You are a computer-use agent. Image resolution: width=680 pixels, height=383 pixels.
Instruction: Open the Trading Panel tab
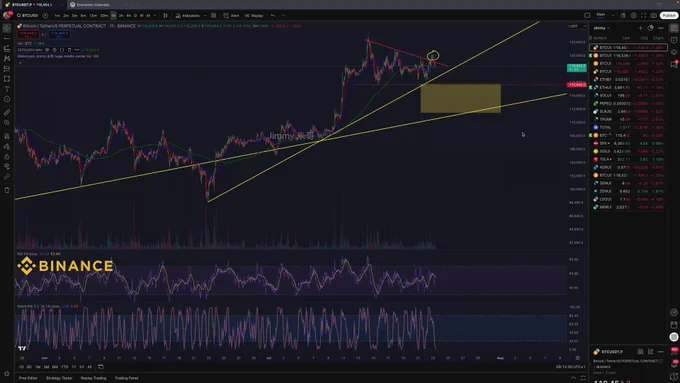(x=126, y=378)
